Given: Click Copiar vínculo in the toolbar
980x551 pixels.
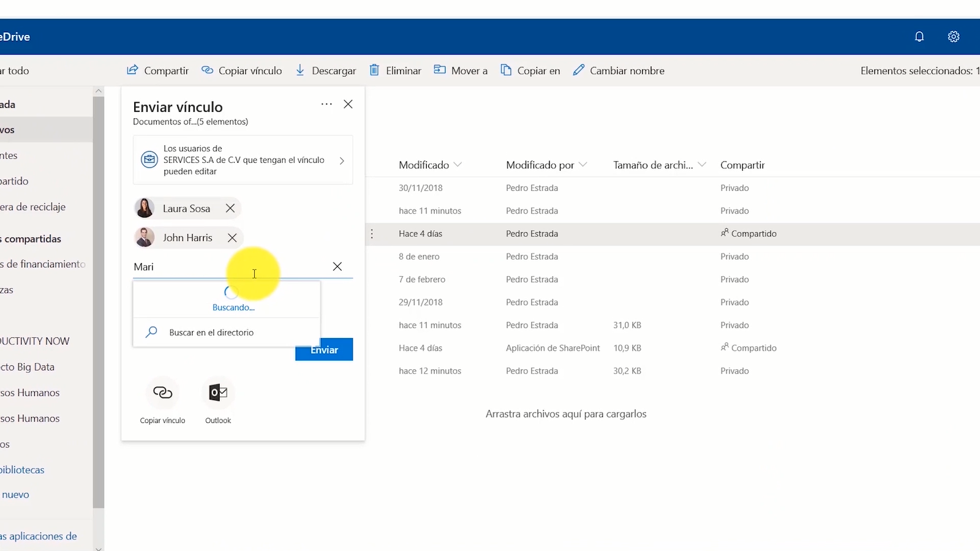Looking at the screenshot, I should coord(242,70).
